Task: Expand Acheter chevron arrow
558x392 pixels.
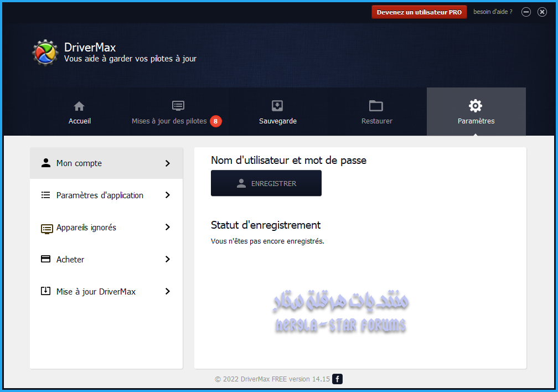Action: click(x=168, y=259)
